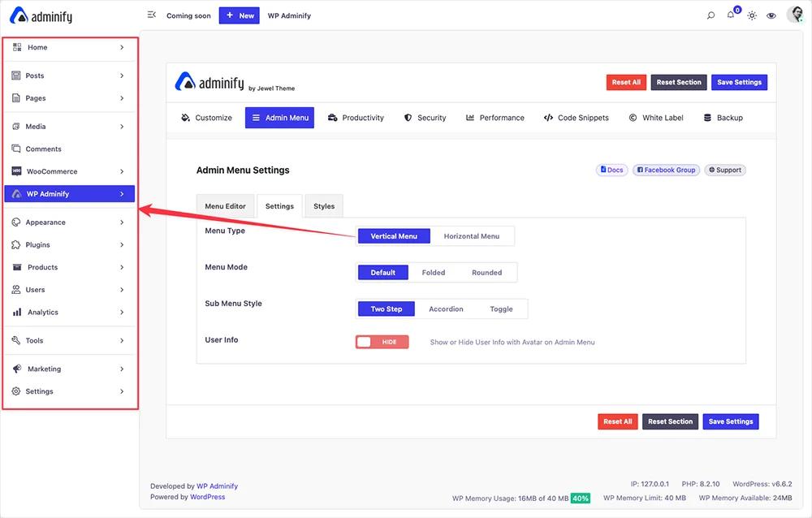Click the bottom Save Settings button
This screenshot has height=518, width=812.
click(x=731, y=421)
